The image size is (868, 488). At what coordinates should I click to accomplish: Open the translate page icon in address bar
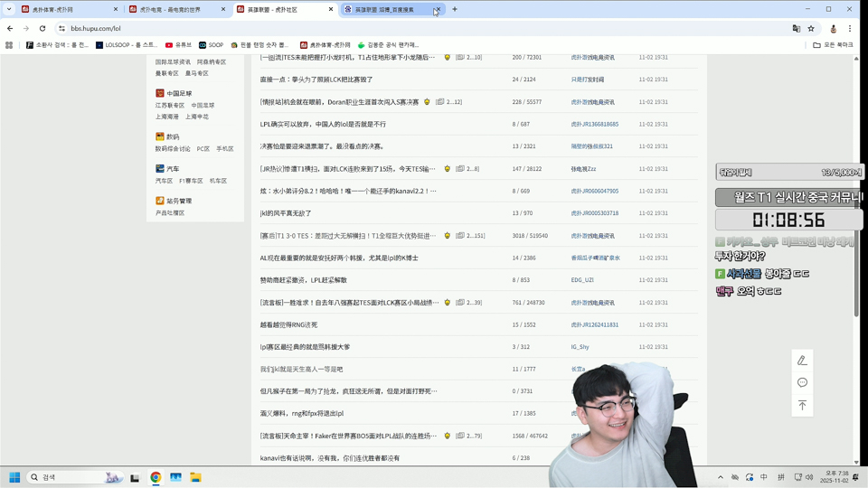point(796,28)
